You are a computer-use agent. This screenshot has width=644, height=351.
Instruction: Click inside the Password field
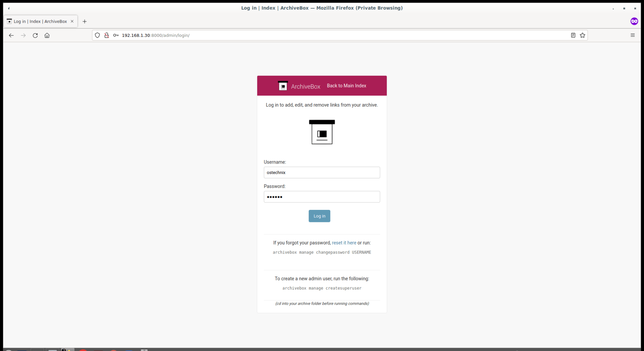[x=322, y=197]
